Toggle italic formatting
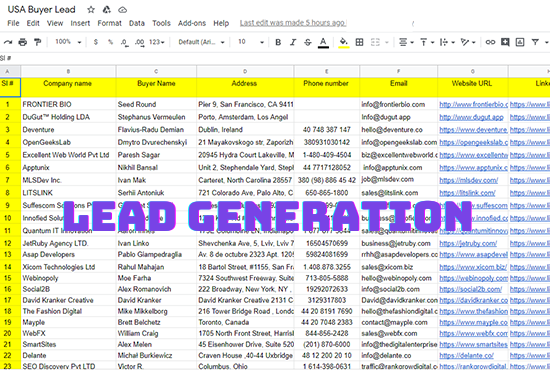The height and width of the screenshot is (370, 550). tap(293, 42)
